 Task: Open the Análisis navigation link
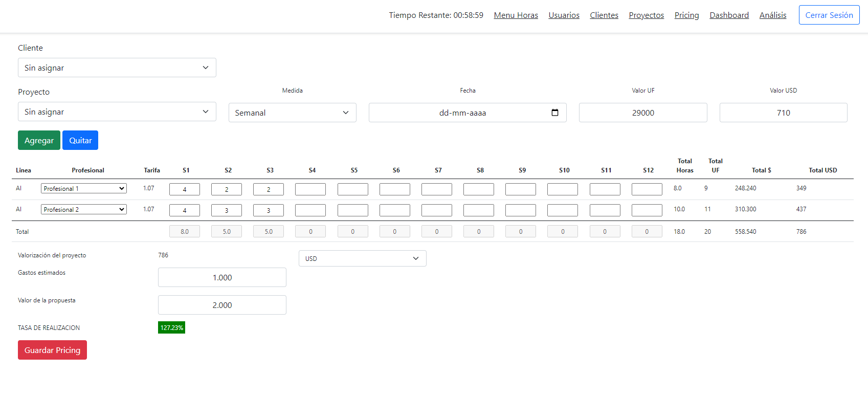click(x=773, y=15)
